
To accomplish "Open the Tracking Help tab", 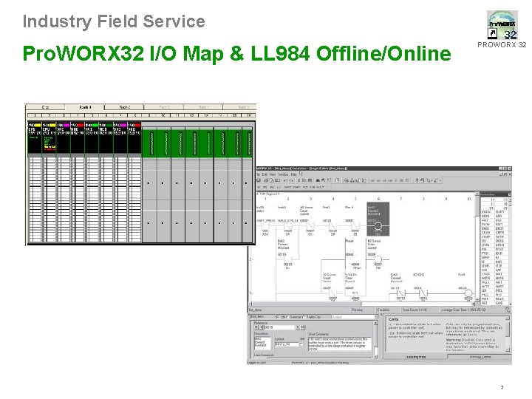I will 415,357.
